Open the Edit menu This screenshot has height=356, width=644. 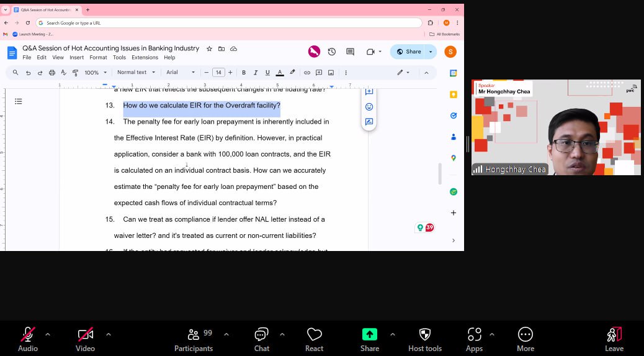[x=42, y=58]
